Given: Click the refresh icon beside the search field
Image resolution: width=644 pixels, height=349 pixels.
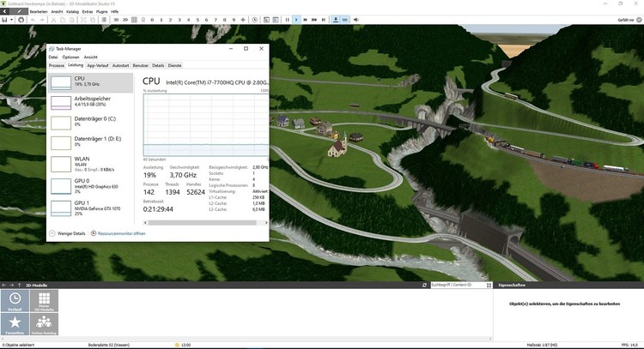Looking at the screenshot, I should [424, 285].
